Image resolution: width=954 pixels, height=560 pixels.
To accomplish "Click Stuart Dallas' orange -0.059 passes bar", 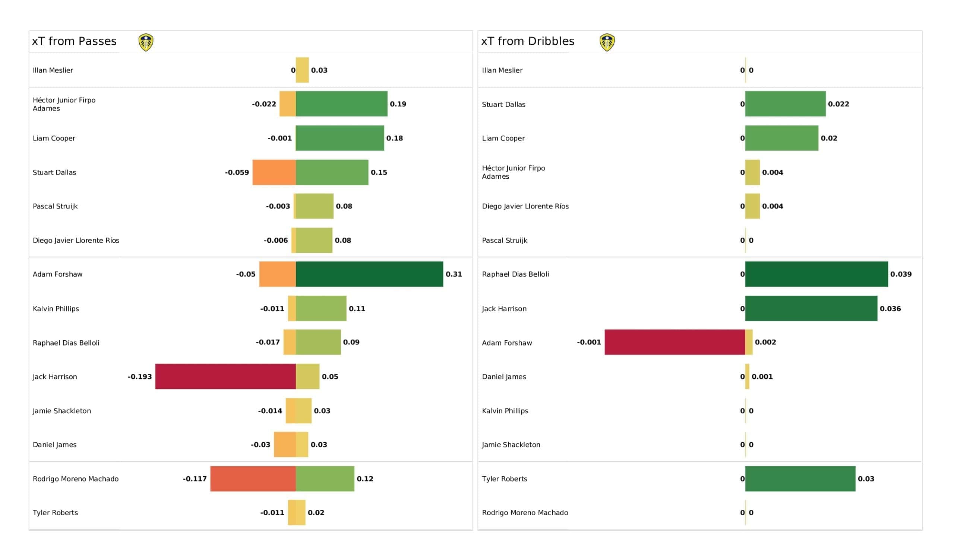I will coord(275,172).
